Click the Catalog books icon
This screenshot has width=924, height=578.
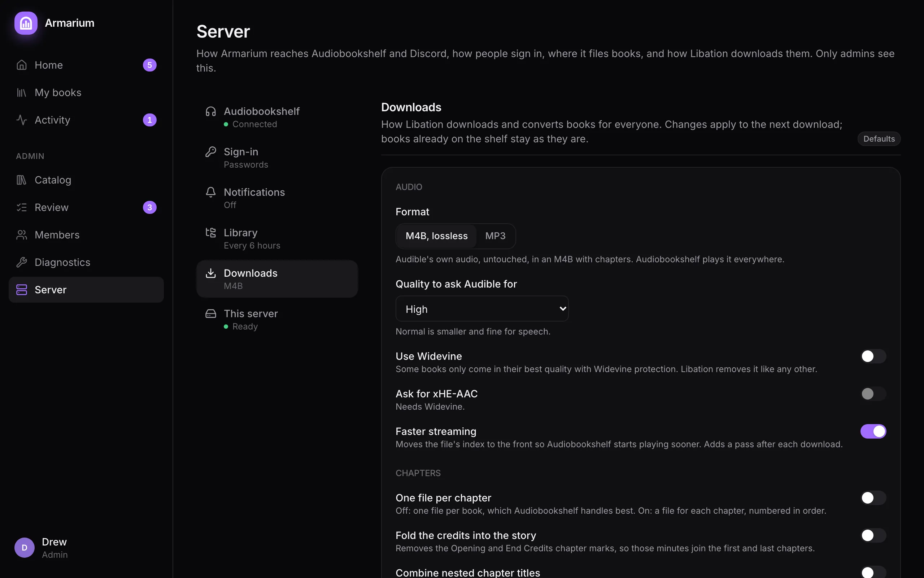[x=22, y=180]
